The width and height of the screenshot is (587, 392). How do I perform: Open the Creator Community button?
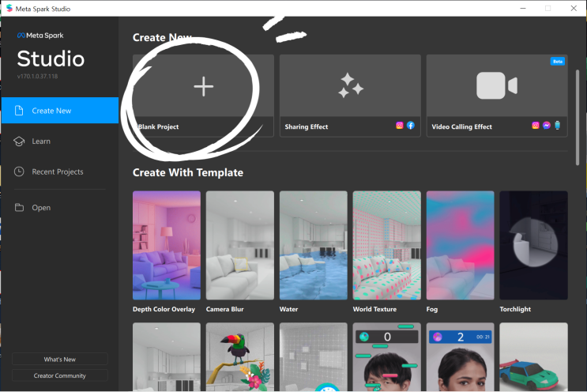pyautogui.click(x=60, y=375)
